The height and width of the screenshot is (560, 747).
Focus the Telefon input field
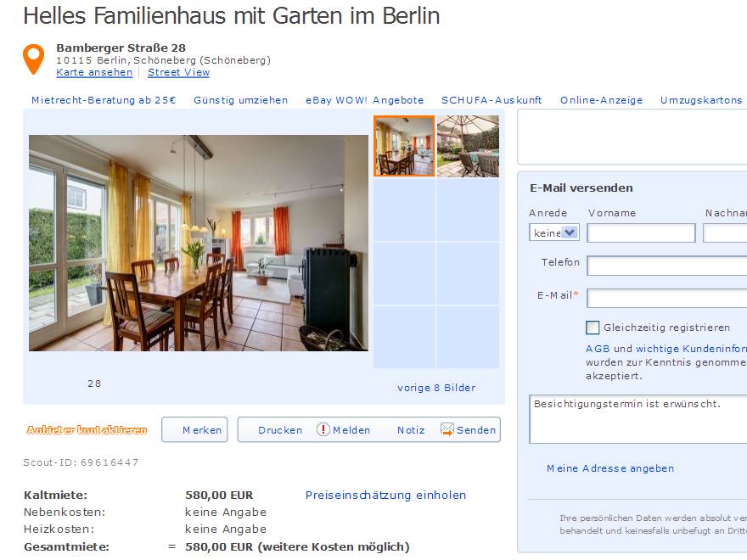click(x=667, y=266)
